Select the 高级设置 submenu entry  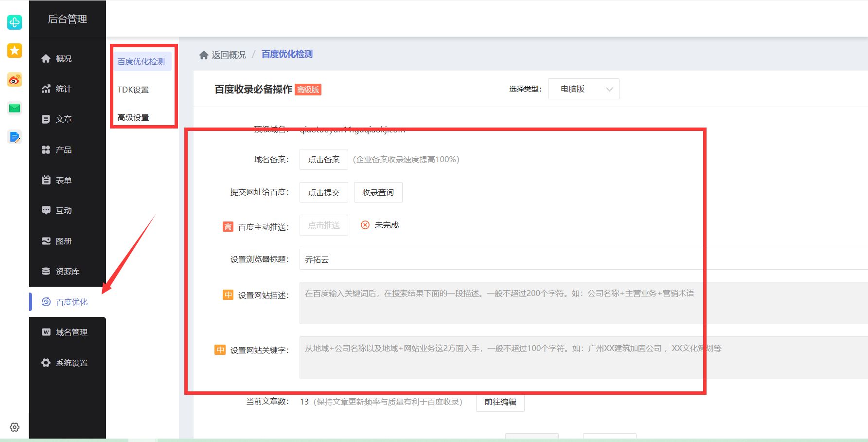point(133,117)
